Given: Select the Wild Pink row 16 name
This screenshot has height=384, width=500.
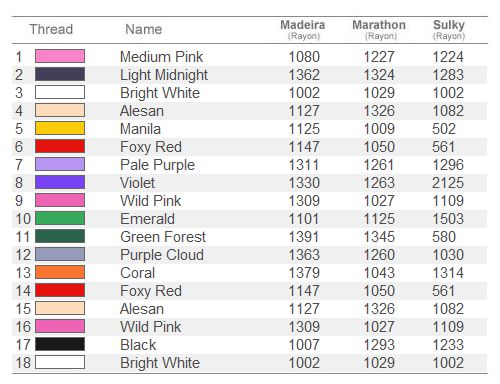Looking at the screenshot, I should (151, 327).
